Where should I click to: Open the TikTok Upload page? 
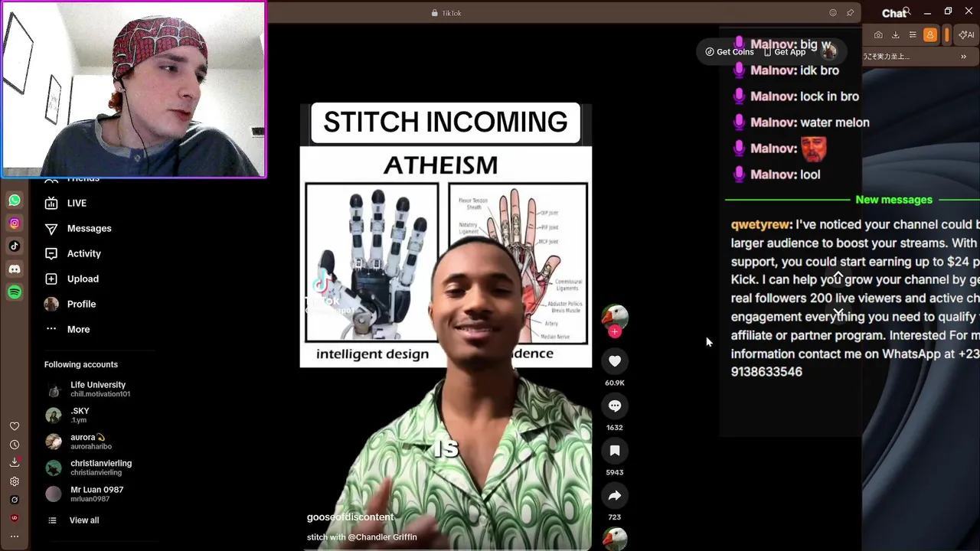pos(72,279)
